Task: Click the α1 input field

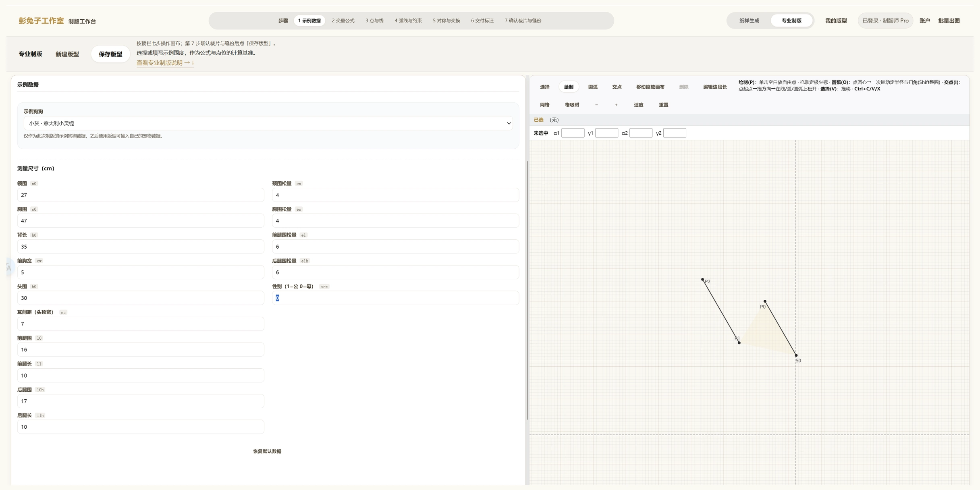Action: [573, 133]
